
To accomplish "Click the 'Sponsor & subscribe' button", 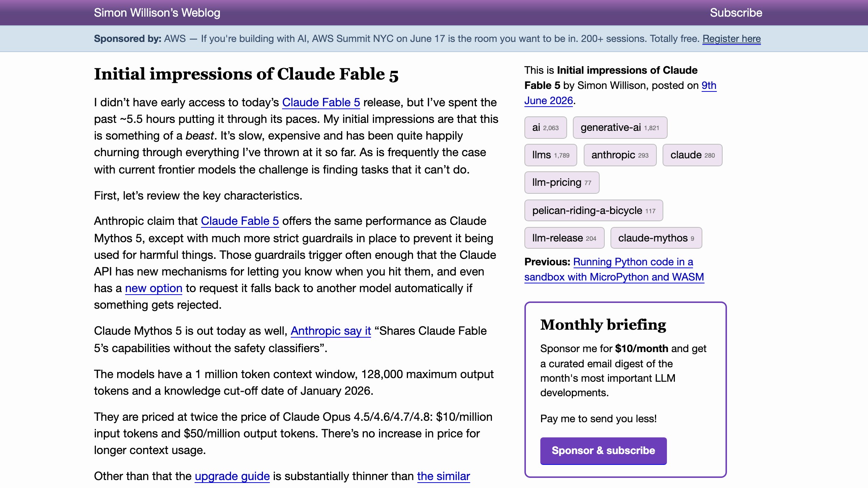I will pos(603,451).
